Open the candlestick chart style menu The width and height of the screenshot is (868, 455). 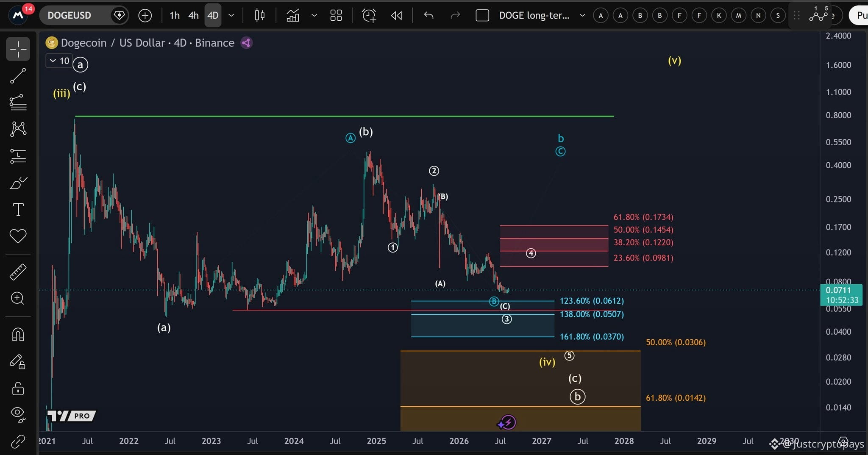pos(259,16)
